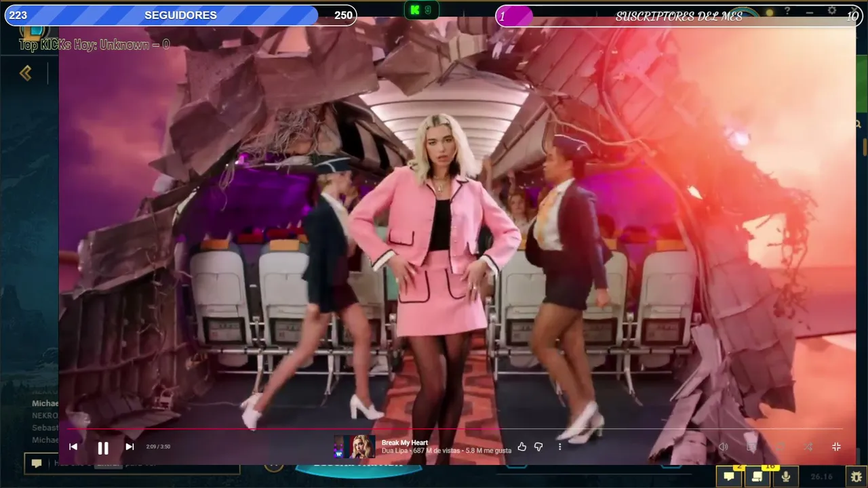868x488 pixels.
Task: Seek on the red song progress bar
Action: (454, 429)
